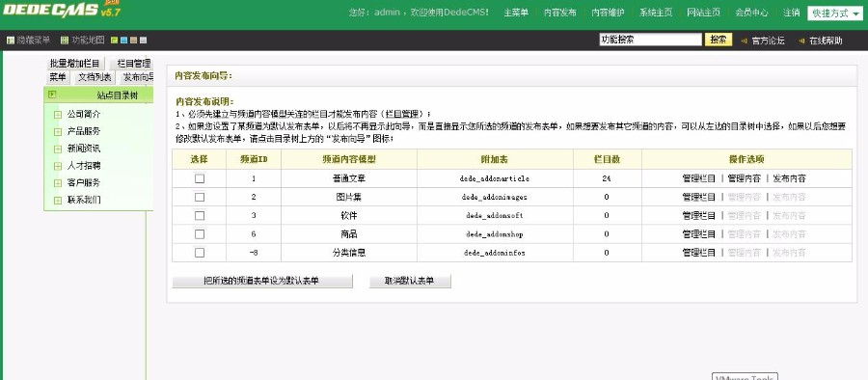Click the dede_addonimages table cell

click(495, 197)
